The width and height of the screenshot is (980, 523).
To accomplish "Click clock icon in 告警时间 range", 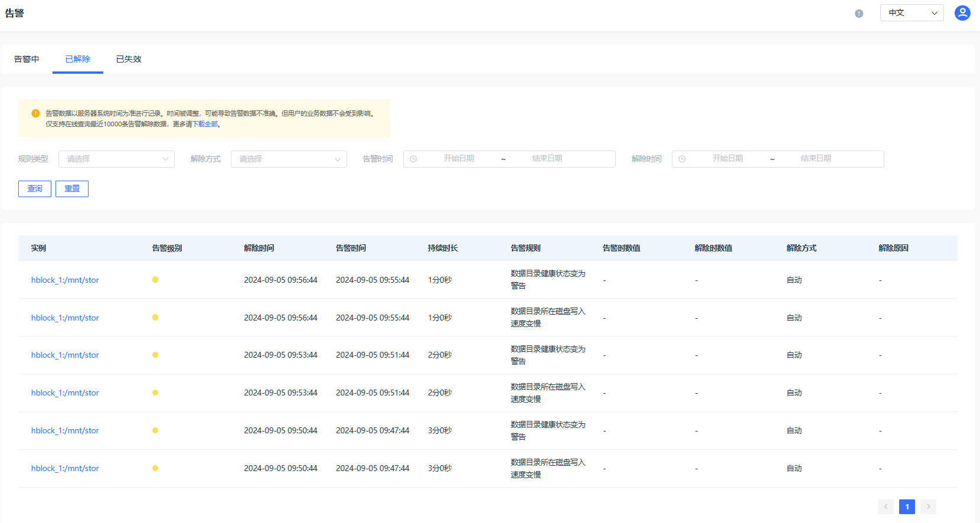I will [x=413, y=159].
